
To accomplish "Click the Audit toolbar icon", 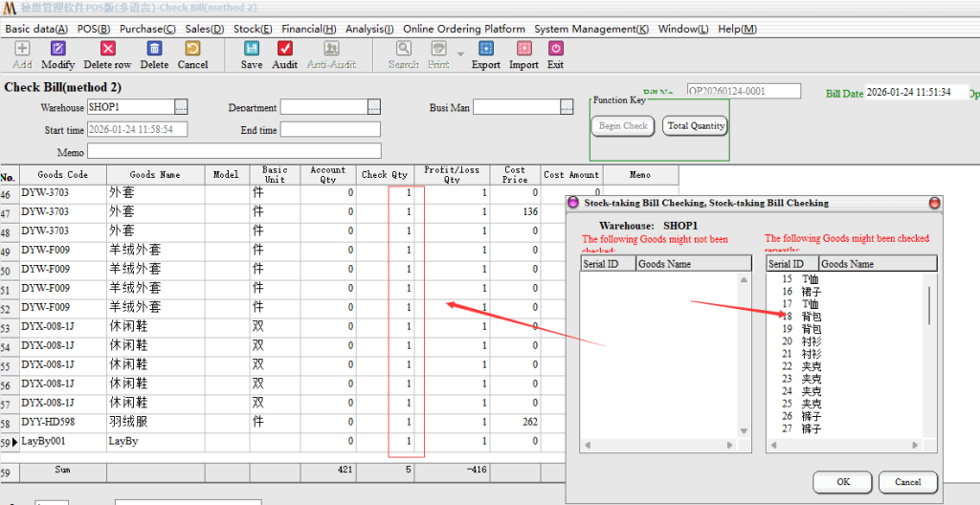I will 285,55.
